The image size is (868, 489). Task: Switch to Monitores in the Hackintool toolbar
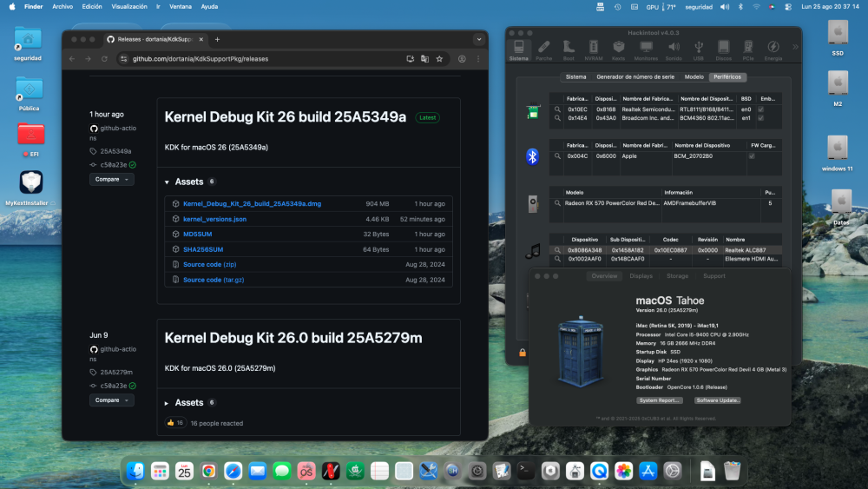[x=646, y=50]
